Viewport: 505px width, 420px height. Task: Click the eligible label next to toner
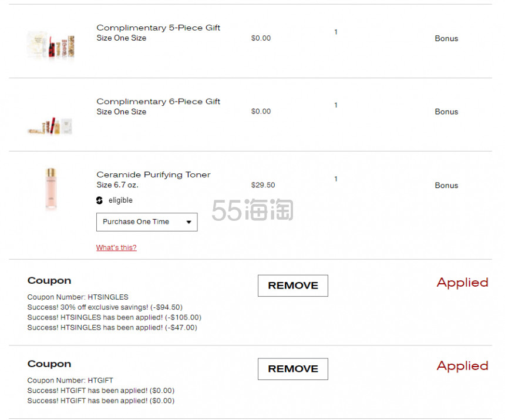click(120, 200)
